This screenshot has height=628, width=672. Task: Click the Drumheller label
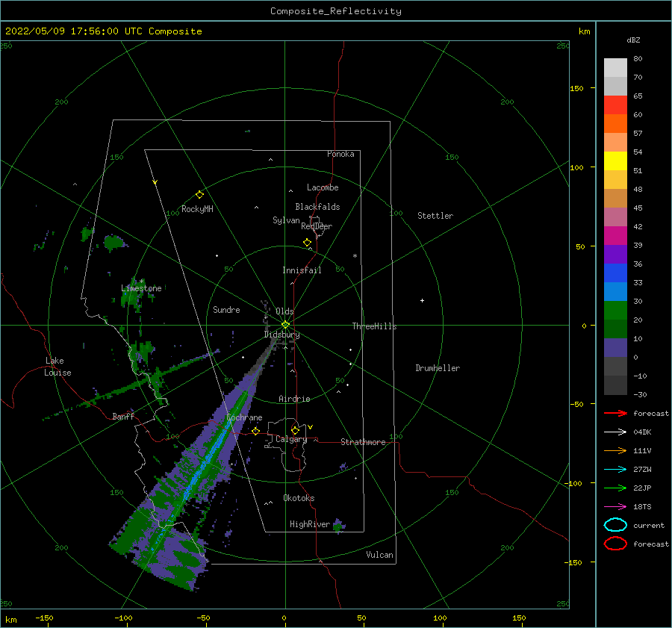coord(438,368)
